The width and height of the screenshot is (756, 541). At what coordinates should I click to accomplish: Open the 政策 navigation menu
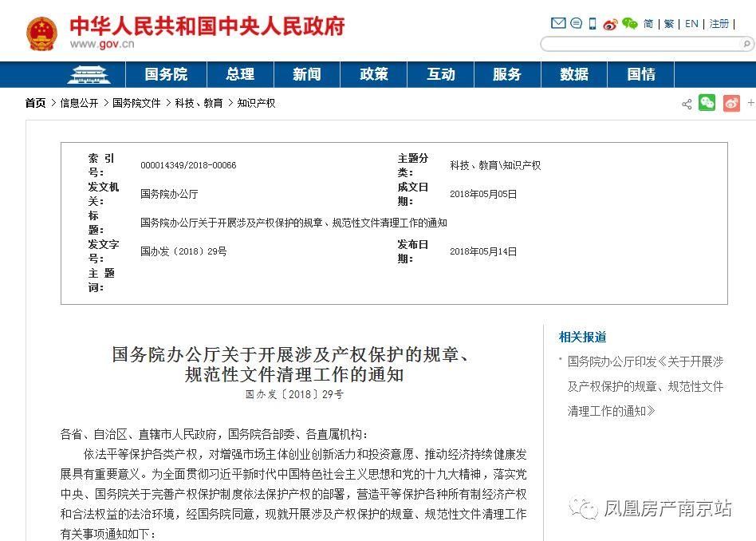[x=373, y=73]
